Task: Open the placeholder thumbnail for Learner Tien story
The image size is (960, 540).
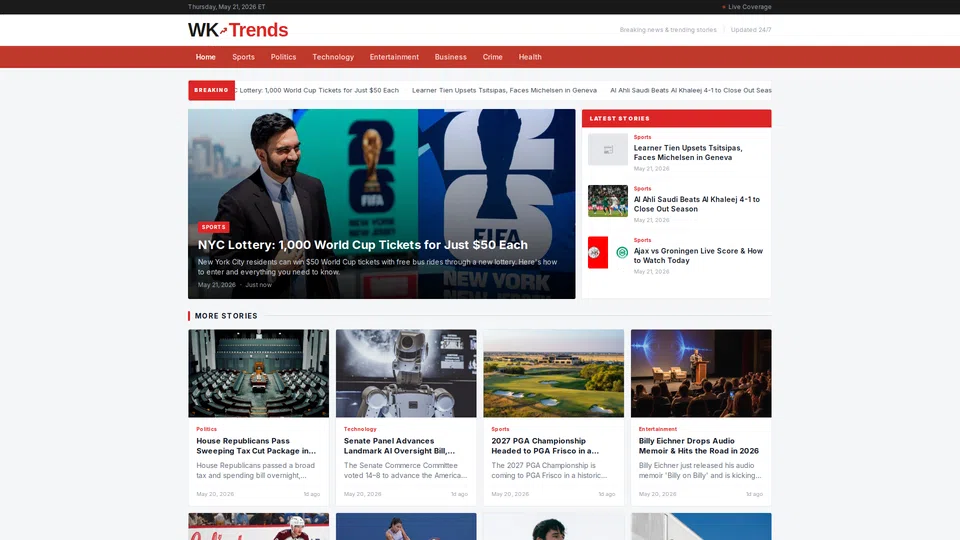Action: pyautogui.click(x=608, y=149)
